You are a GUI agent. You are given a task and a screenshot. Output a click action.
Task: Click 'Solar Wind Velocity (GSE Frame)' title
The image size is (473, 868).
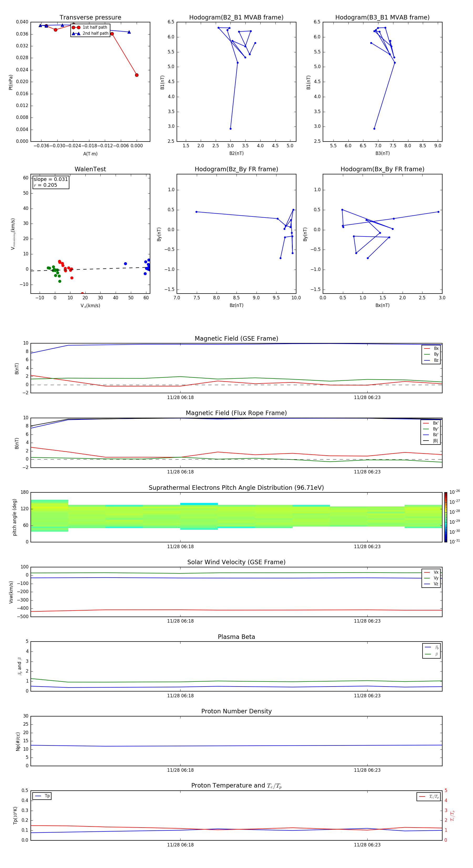pos(236,562)
